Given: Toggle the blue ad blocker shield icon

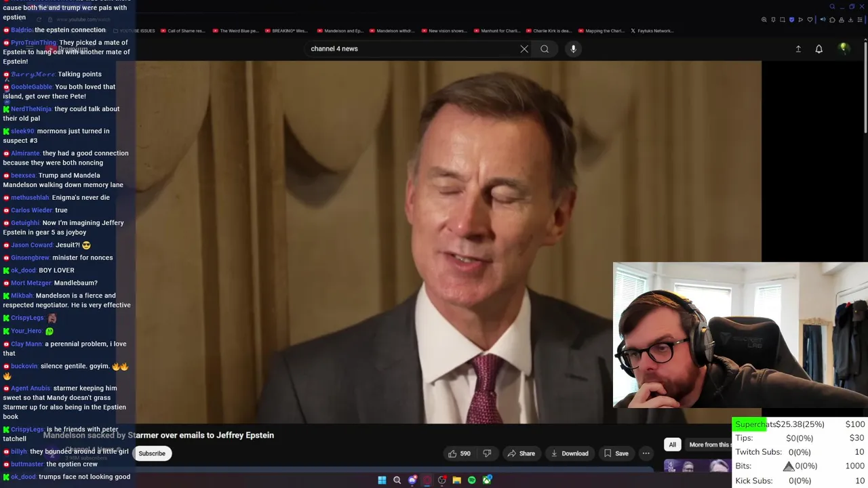Looking at the screenshot, I should tap(791, 20).
